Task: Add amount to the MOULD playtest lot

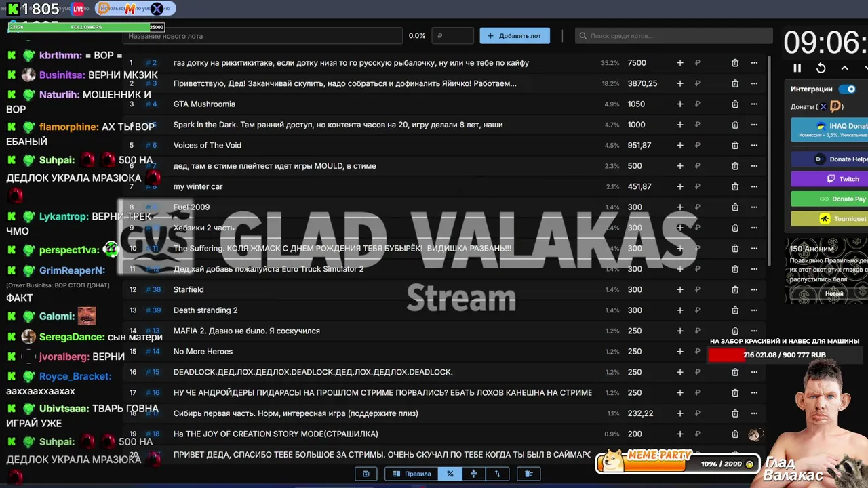Action: (679, 166)
